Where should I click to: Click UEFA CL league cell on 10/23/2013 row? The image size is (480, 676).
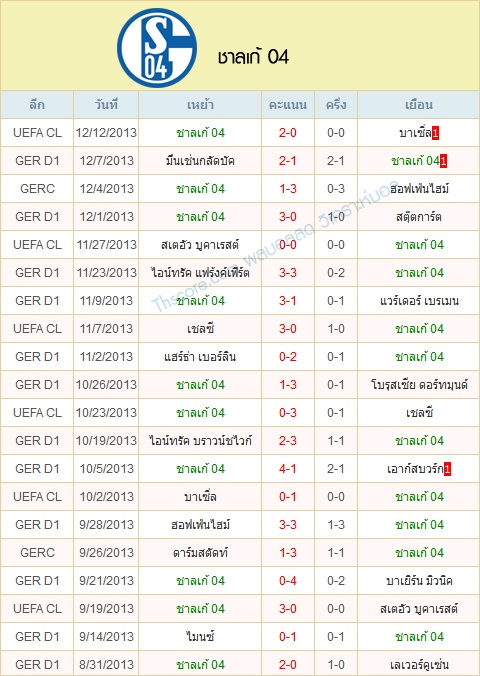pyautogui.click(x=37, y=413)
